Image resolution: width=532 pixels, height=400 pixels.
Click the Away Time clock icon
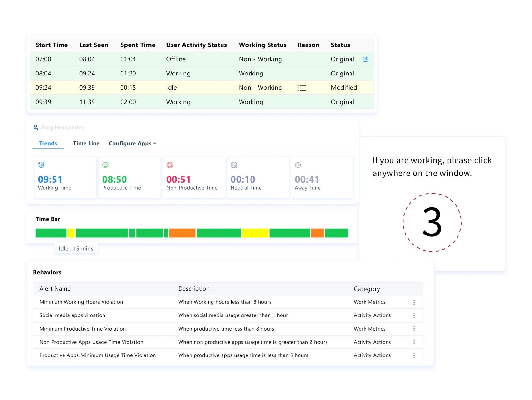[x=298, y=165]
